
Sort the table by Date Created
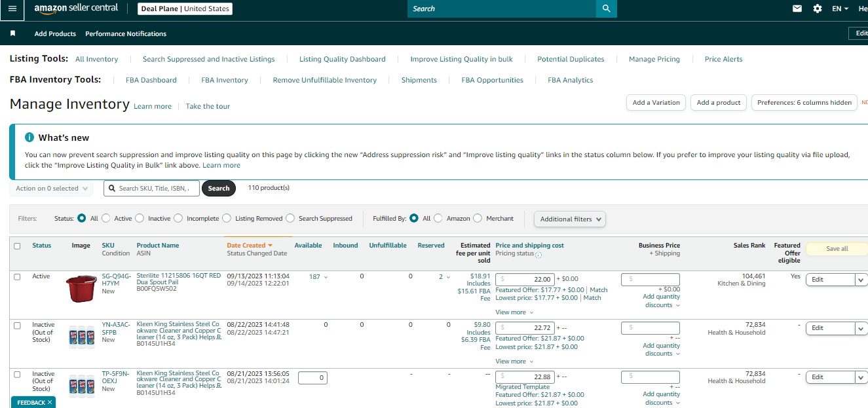(x=249, y=246)
